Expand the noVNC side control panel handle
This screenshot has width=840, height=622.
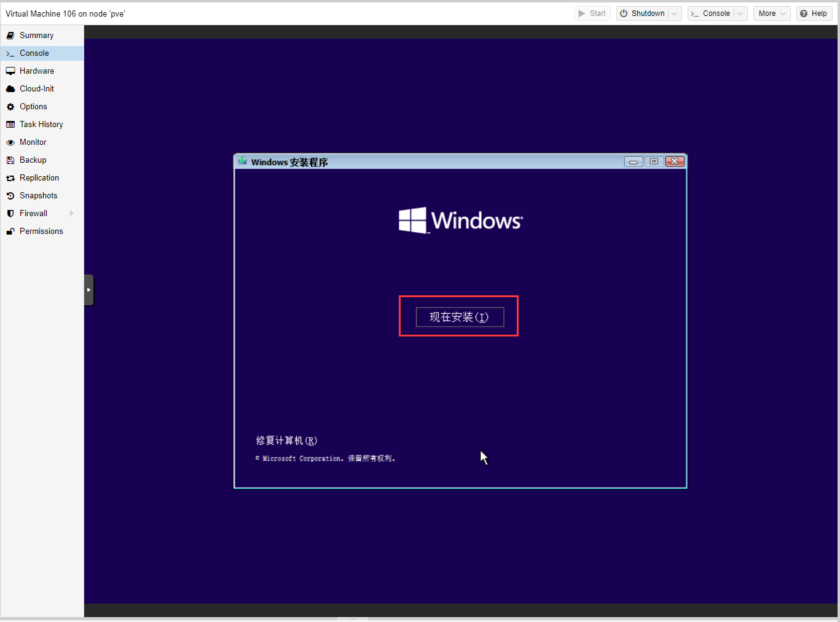[88, 290]
